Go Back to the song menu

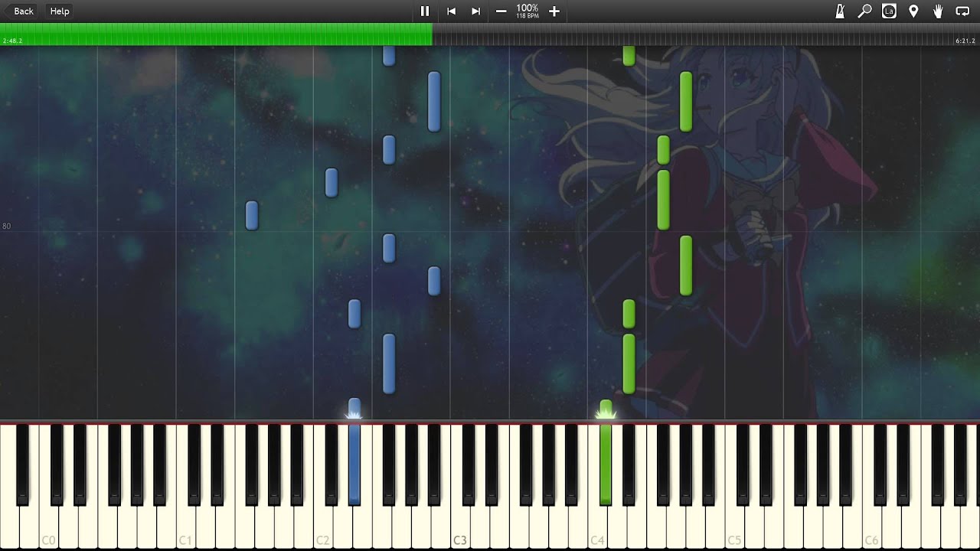point(20,11)
